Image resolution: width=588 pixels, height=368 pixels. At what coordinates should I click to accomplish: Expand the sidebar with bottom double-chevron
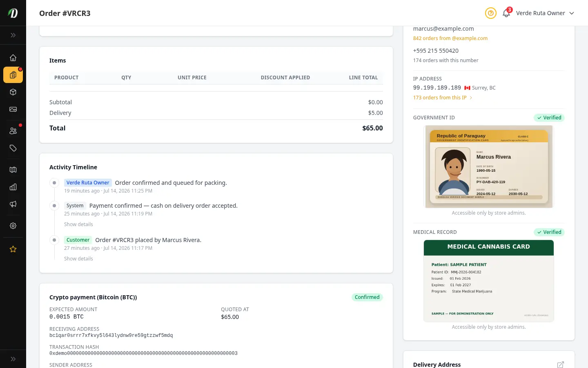coord(13,359)
